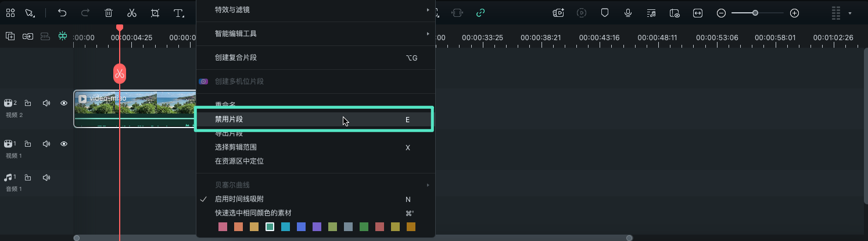This screenshot has height=241, width=868.
Task: Click the red playhead handle
Action: (x=120, y=27)
